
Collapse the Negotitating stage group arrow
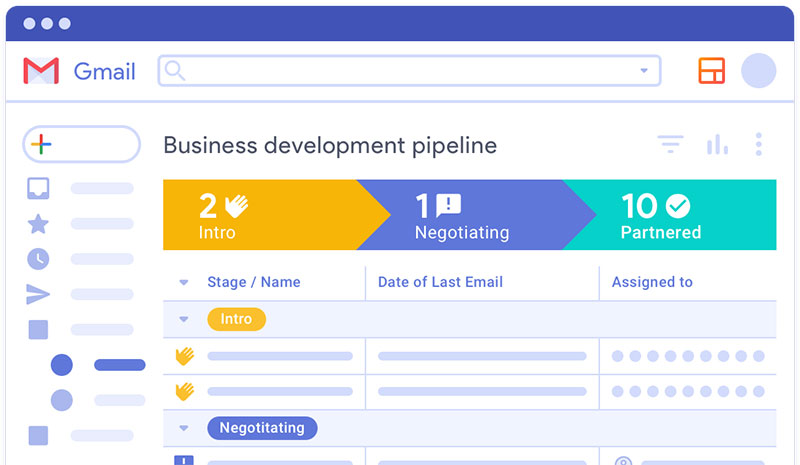point(184,428)
